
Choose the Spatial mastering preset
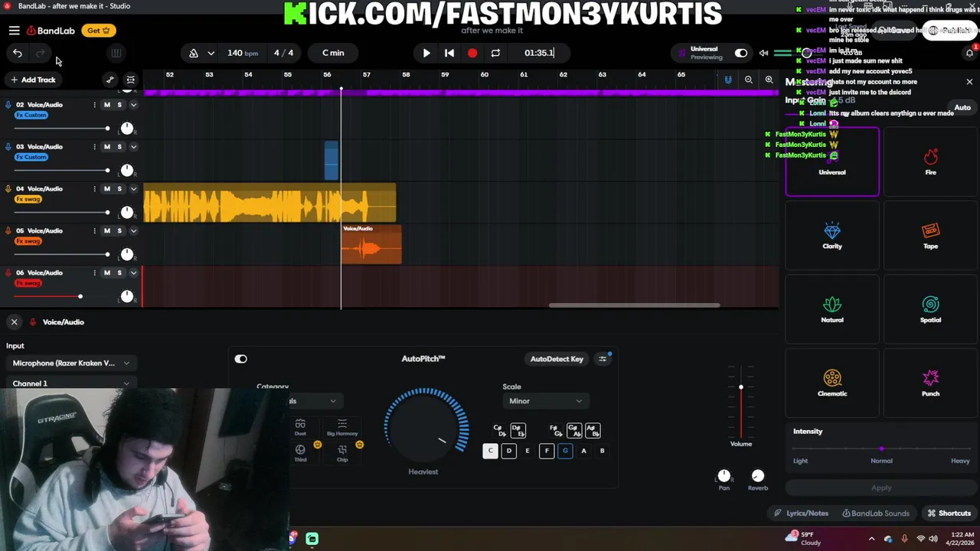[930, 309]
